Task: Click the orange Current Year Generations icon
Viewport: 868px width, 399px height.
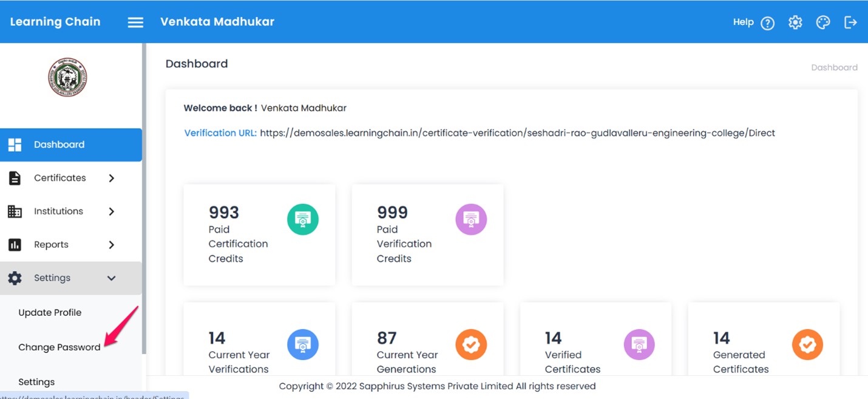Action: 470,344
